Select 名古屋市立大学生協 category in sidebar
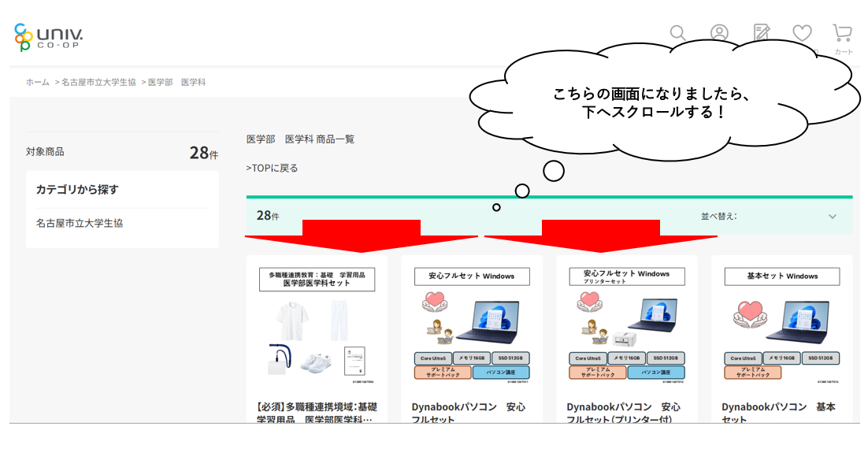This screenshot has width=868, height=471. [80, 223]
